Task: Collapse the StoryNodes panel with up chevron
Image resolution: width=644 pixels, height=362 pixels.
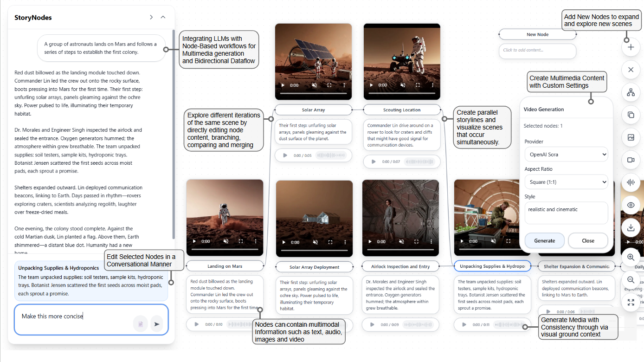Action: (163, 17)
